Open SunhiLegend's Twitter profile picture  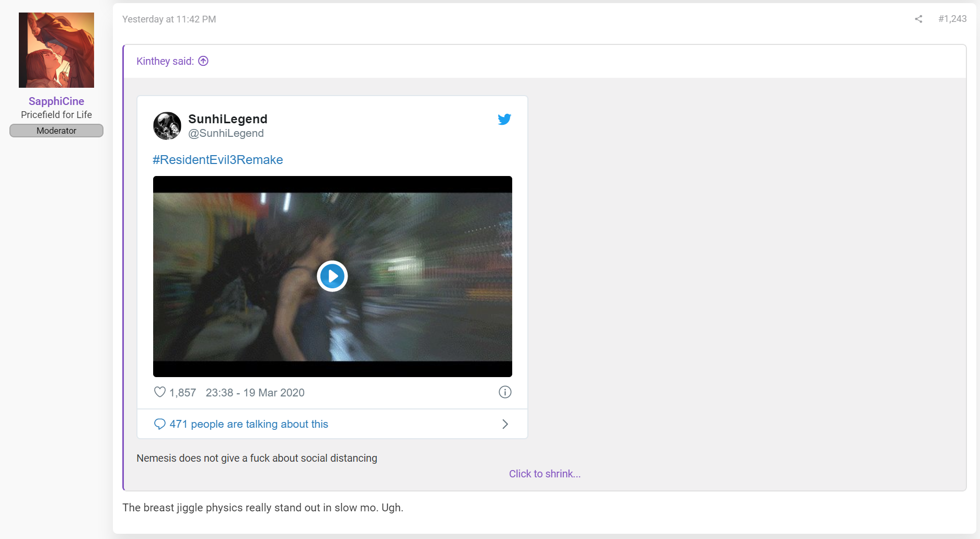[167, 126]
